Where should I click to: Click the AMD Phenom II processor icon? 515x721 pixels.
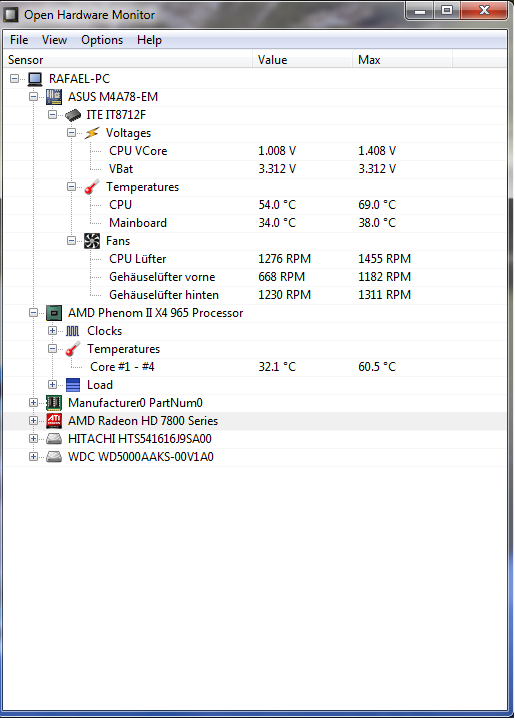54,313
